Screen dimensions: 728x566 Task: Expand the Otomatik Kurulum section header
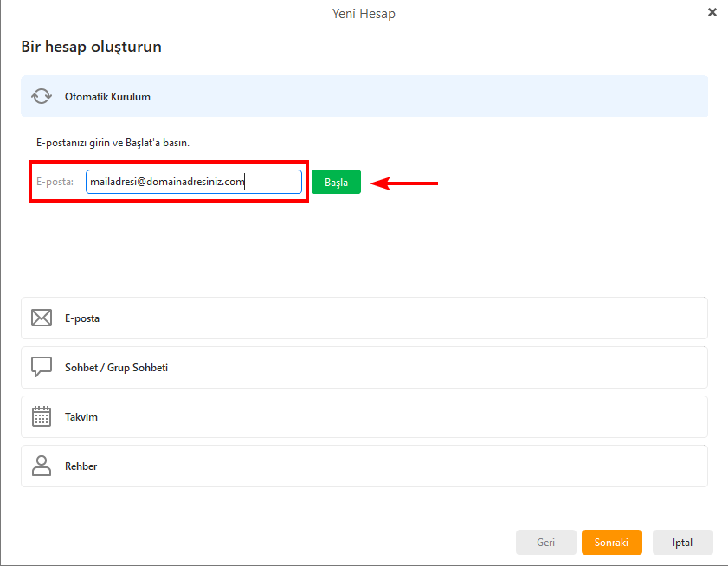pos(364,97)
